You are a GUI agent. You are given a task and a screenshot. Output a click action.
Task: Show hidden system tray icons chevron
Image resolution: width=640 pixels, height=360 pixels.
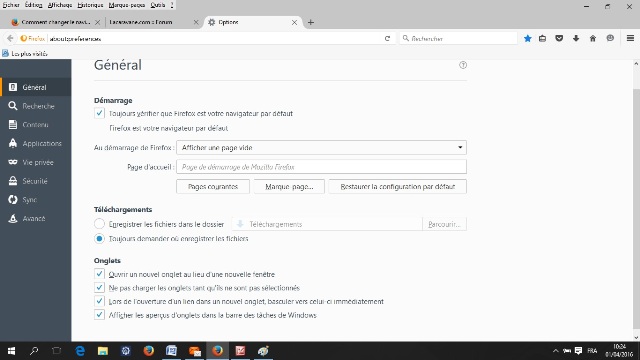click(556, 351)
